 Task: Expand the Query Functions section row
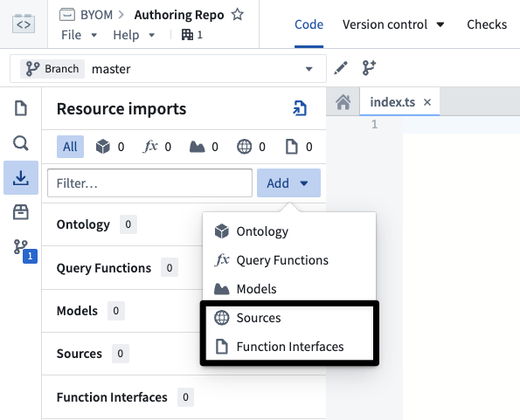point(122,268)
